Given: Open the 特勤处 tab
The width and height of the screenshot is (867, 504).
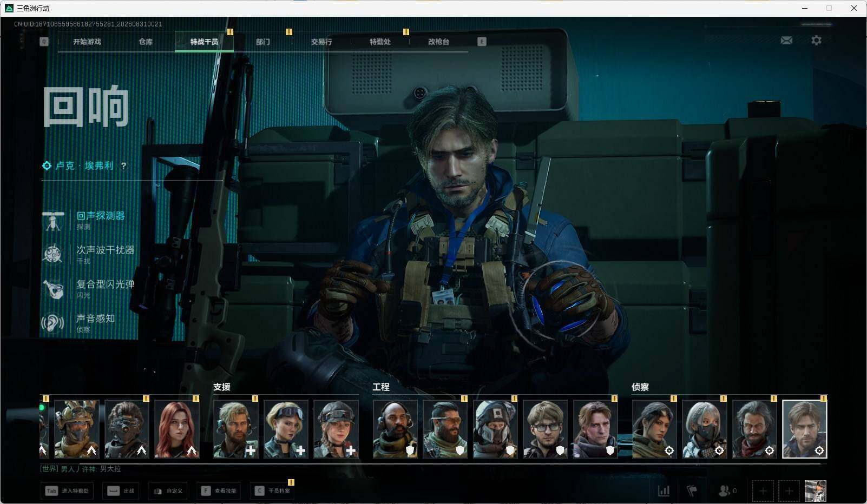Looking at the screenshot, I should coord(380,42).
